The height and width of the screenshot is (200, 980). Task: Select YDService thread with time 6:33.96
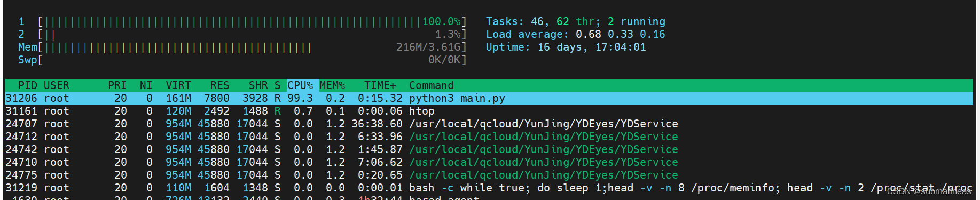point(544,137)
